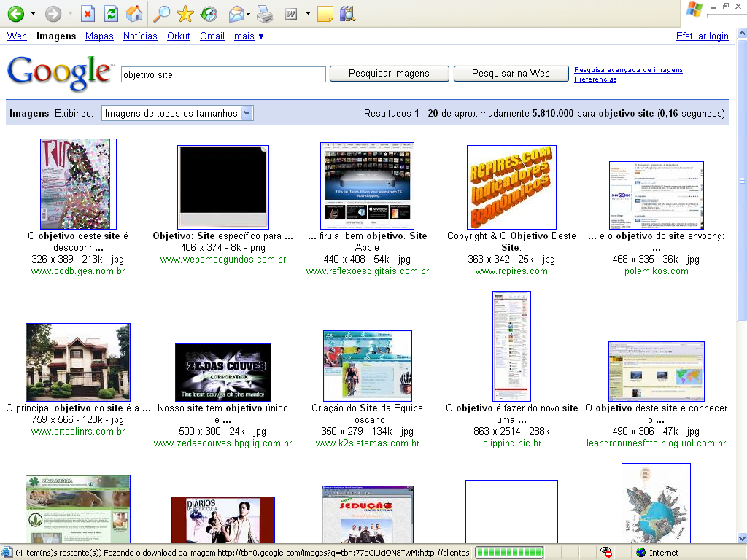747x560 pixels.
Task: Click the browser Back arrow button
Action: (x=15, y=13)
